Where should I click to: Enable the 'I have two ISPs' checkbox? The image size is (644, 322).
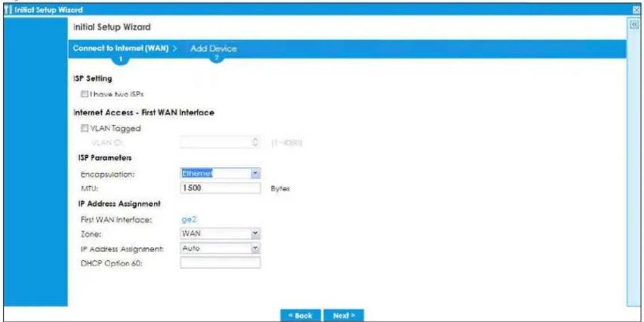pyautogui.click(x=84, y=95)
